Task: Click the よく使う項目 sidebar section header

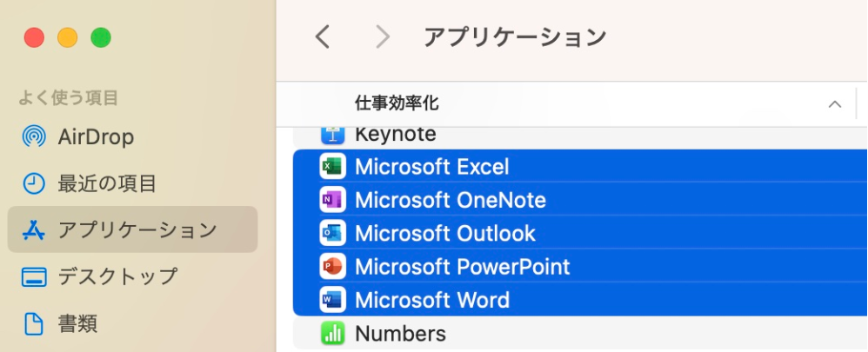Action: click(x=68, y=97)
